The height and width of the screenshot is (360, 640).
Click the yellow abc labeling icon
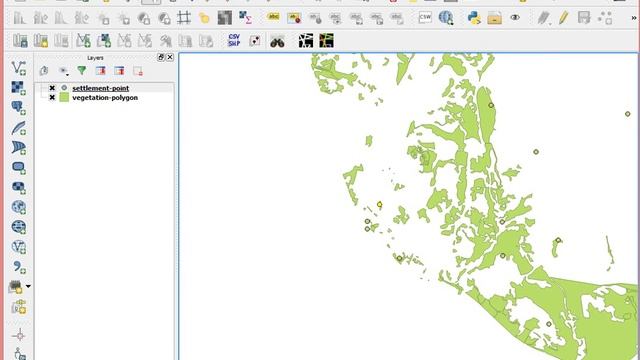pyautogui.click(x=273, y=17)
